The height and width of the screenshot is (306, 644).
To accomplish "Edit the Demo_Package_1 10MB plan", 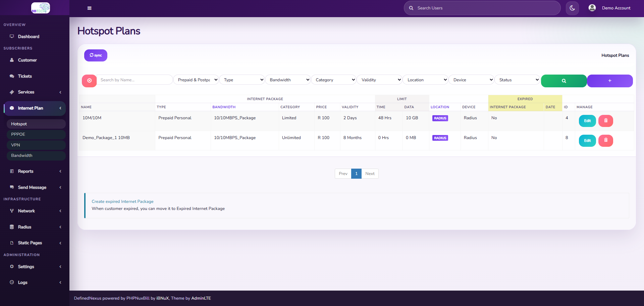I will click(x=587, y=140).
